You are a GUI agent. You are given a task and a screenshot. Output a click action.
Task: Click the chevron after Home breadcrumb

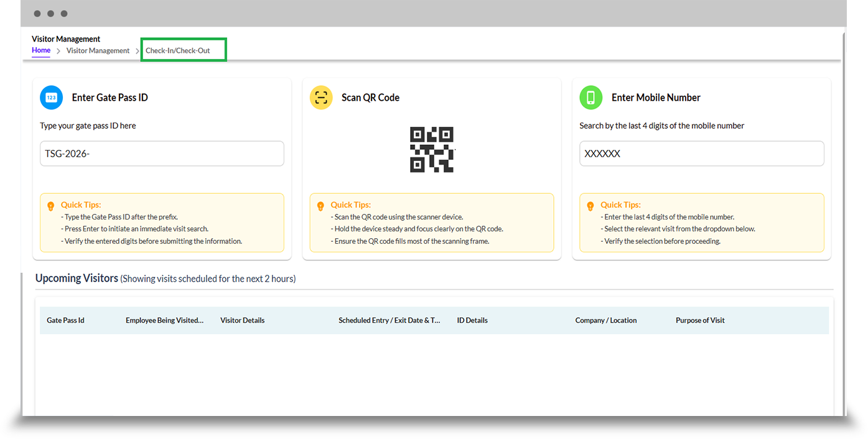(x=58, y=51)
